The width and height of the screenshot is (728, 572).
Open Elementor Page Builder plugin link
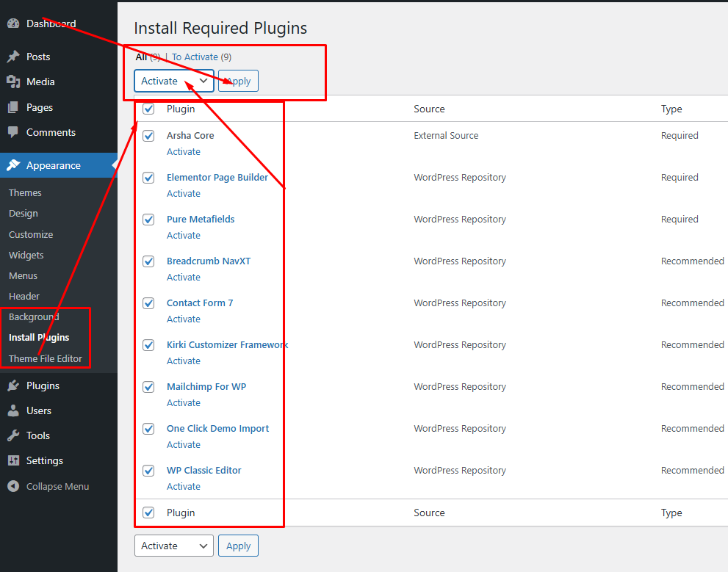tap(217, 177)
